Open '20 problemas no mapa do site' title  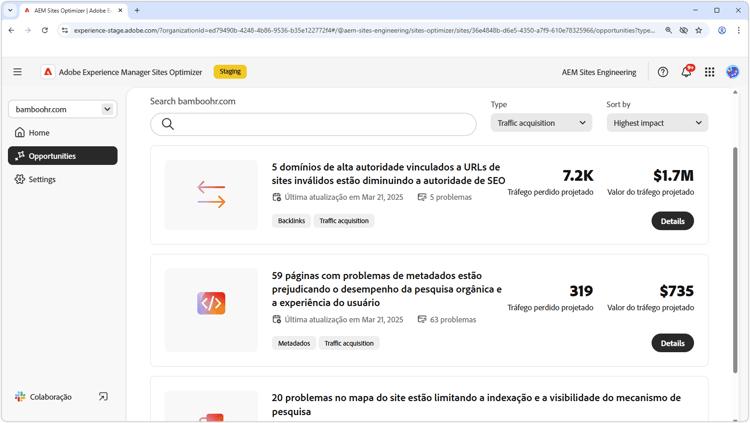tap(476, 404)
